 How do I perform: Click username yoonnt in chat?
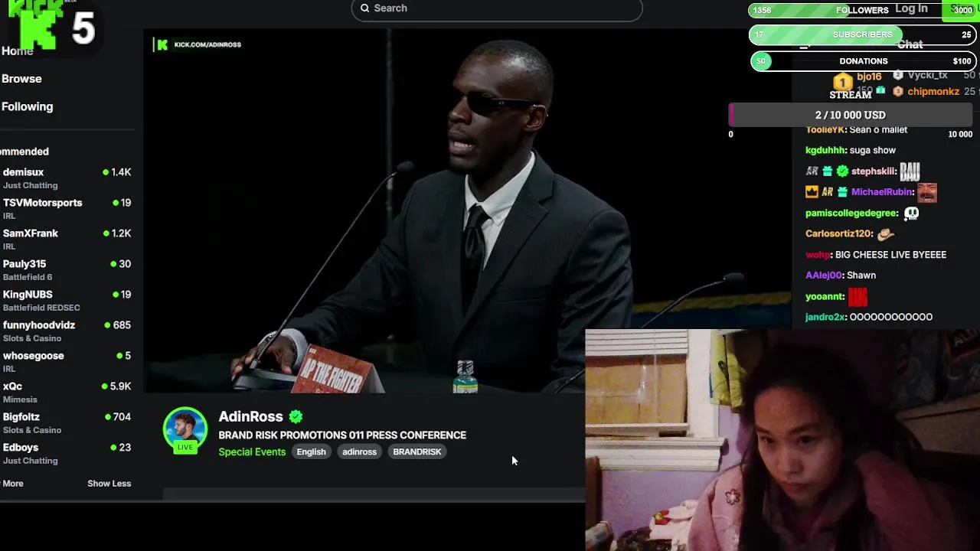(825, 296)
